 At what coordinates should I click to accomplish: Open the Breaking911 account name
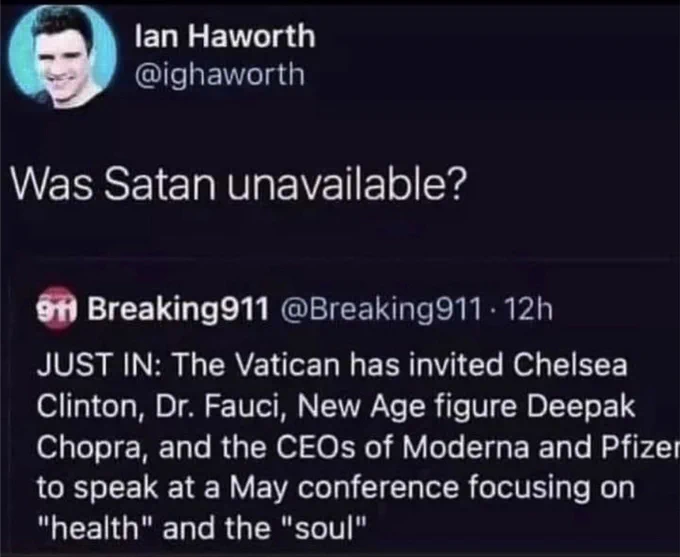pyautogui.click(x=178, y=309)
